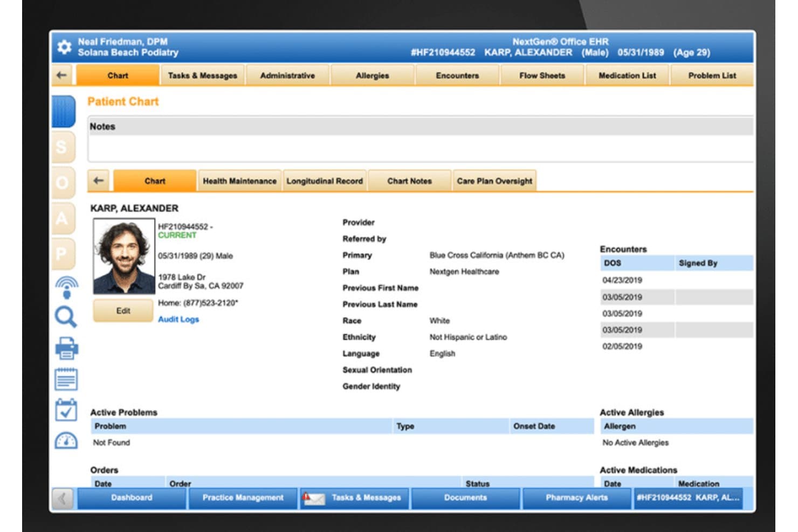
Task: Open the Audit Logs link
Action: point(178,319)
